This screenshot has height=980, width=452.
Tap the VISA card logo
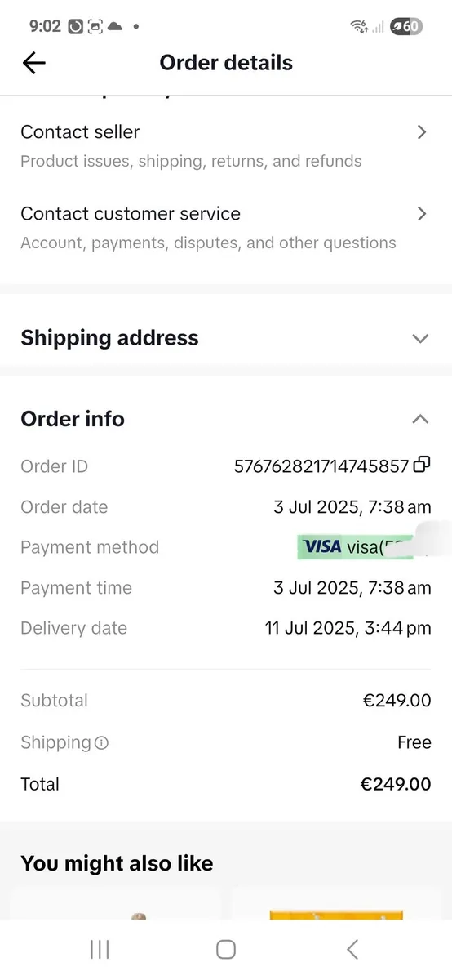coord(321,547)
